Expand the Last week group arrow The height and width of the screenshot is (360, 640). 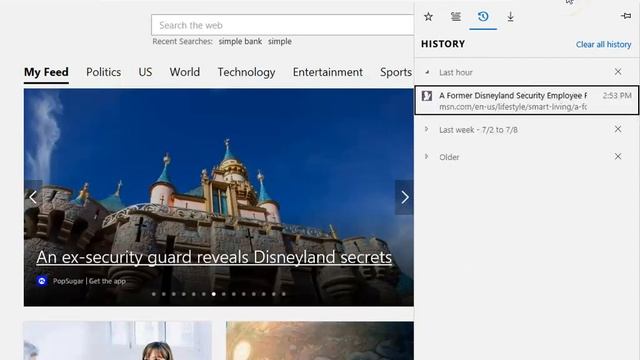[x=427, y=129]
